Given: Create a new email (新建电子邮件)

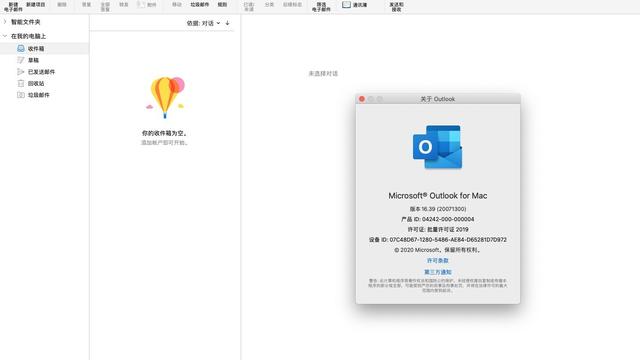Looking at the screenshot, I should click(13, 7).
